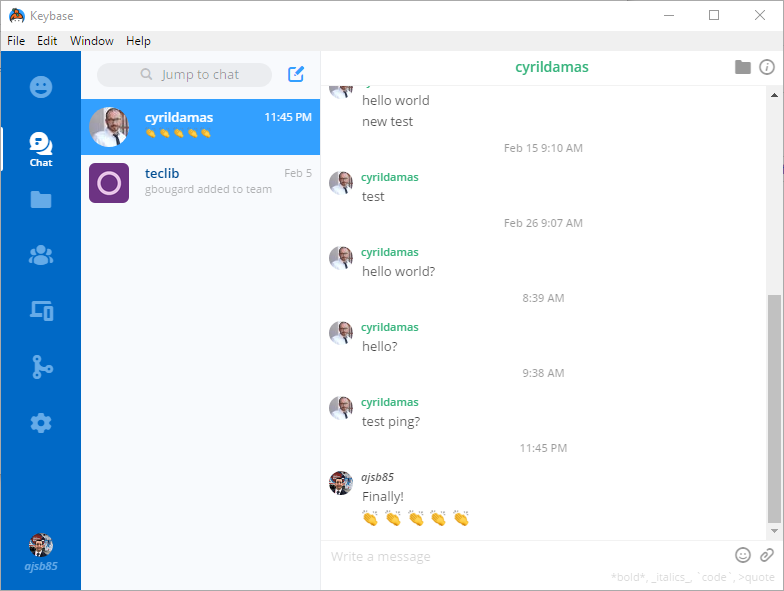The width and height of the screenshot is (784, 591).
Task: Click the clapping hands emoji message
Action: pyautogui.click(x=416, y=518)
